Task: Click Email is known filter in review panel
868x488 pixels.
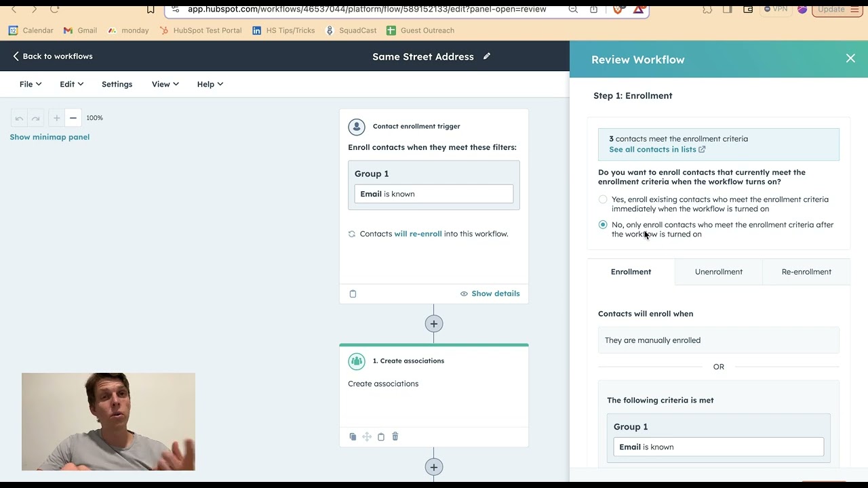Action: (x=719, y=447)
